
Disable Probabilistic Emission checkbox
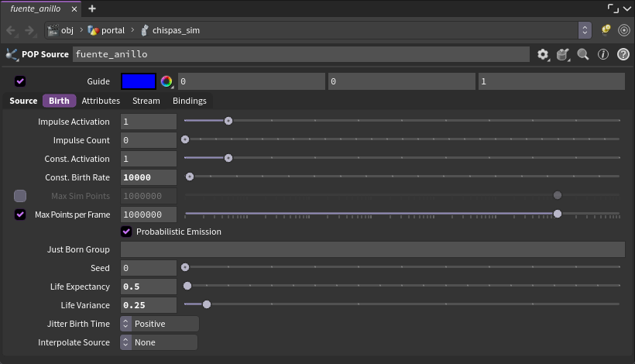click(126, 232)
